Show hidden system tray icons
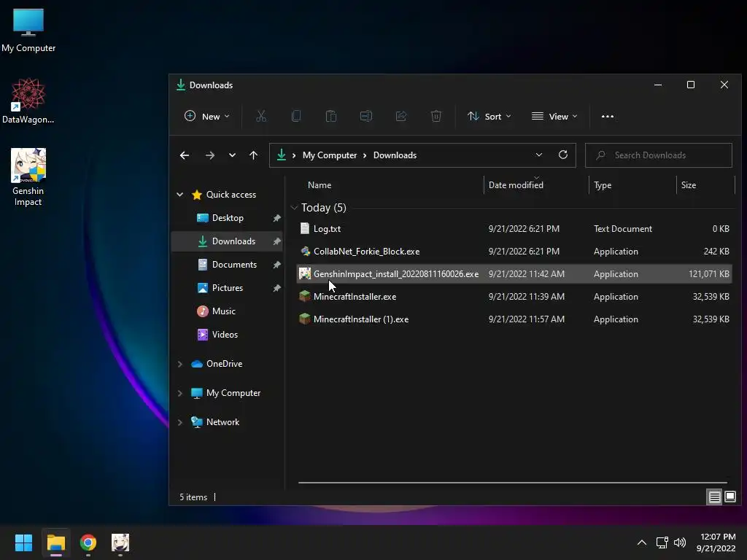747x560 pixels. click(642, 542)
